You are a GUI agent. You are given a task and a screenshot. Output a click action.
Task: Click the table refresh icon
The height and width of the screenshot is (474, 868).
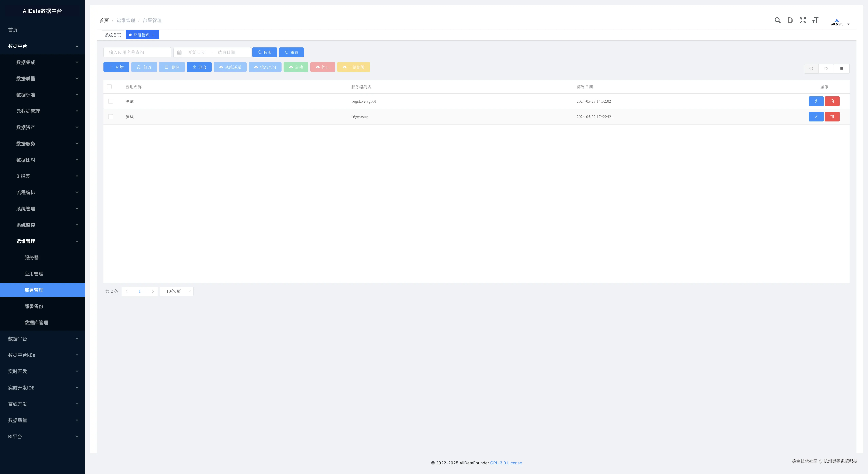[x=826, y=69]
